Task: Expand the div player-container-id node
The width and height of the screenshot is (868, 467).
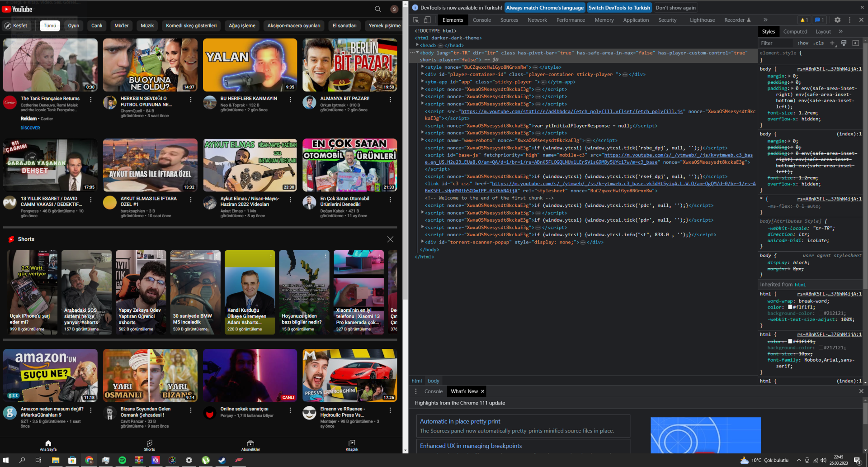Action: 423,74
